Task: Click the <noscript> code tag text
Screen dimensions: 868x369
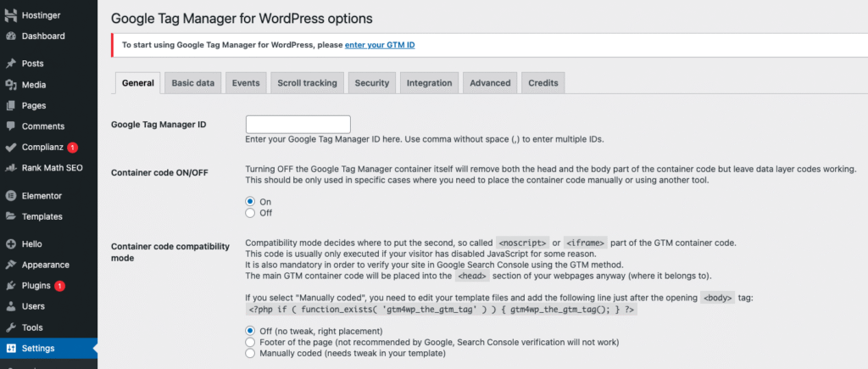Action: (522, 243)
